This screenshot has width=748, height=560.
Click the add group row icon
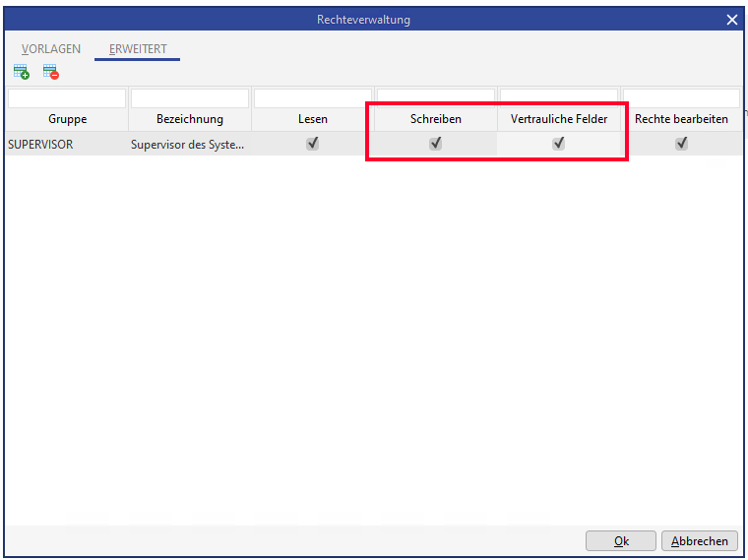pyautogui.click(x=21, y=72)
